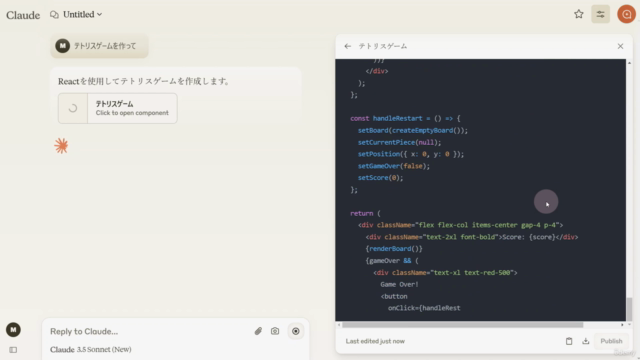Click the handleRestart declaration line
Image resolution: width=640 pixels, height=360 pixels.
pos(405,118)
